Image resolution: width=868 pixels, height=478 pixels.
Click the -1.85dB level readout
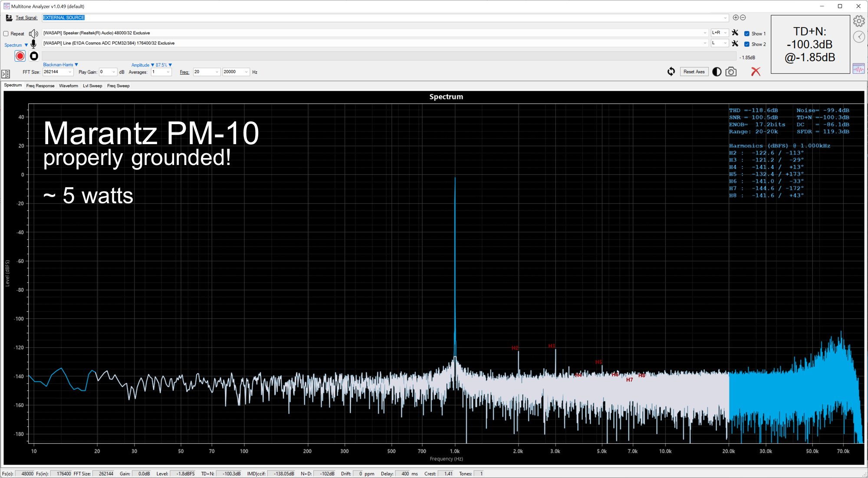coord(747,57)
